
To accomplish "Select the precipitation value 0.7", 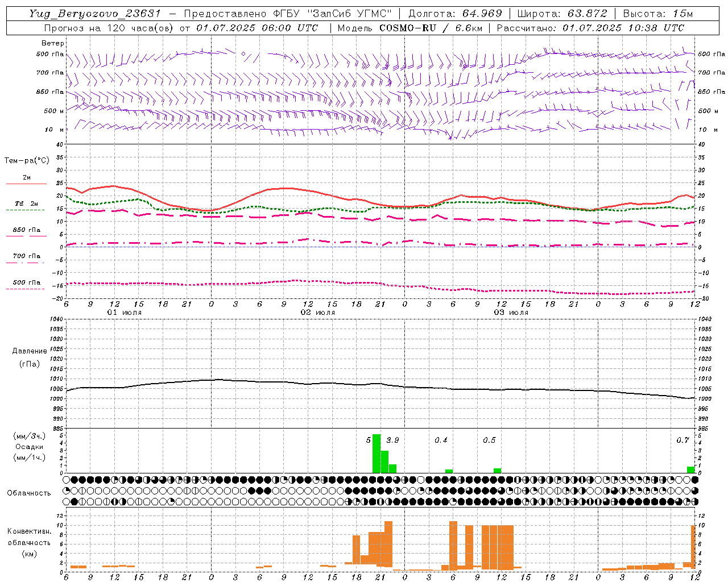I will pyautogui.click(x=682, y=440).
